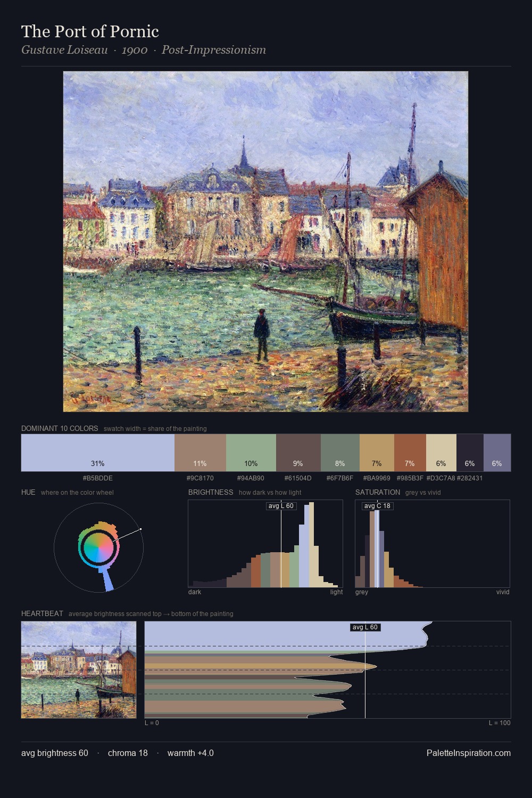Choose the 8% grey-green swatch
The image size is (532, 798).
pos(340,453)
